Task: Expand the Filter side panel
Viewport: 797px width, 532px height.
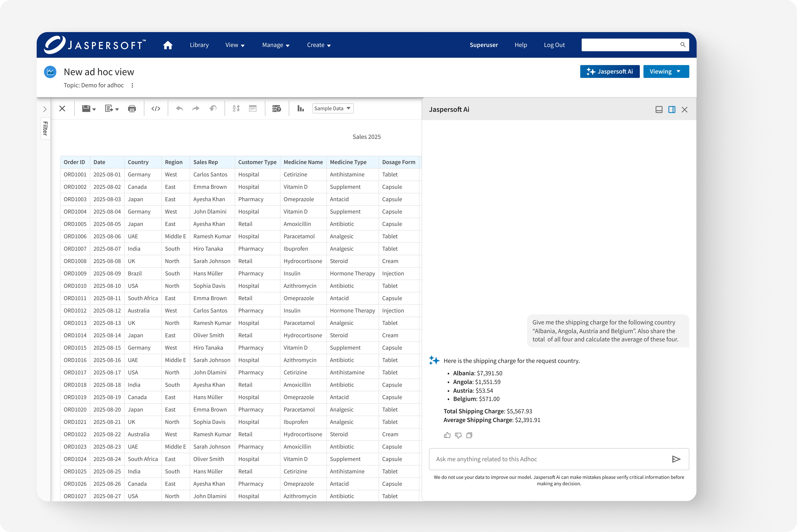Action: [45, 109]
